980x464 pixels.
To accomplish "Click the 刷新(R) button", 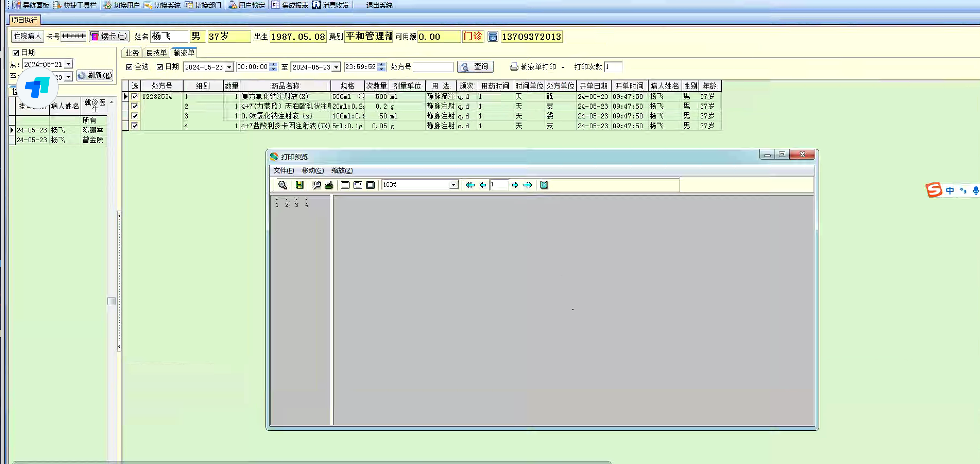I will 95,75.
